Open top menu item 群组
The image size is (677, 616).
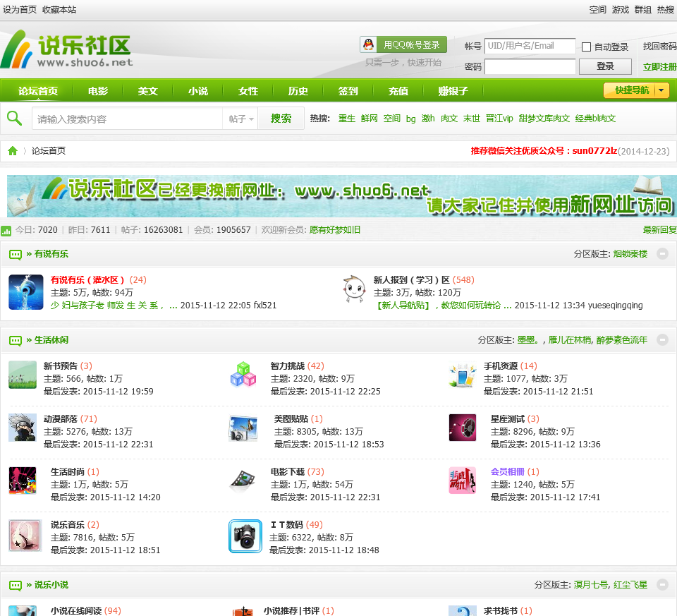point(642,9)
